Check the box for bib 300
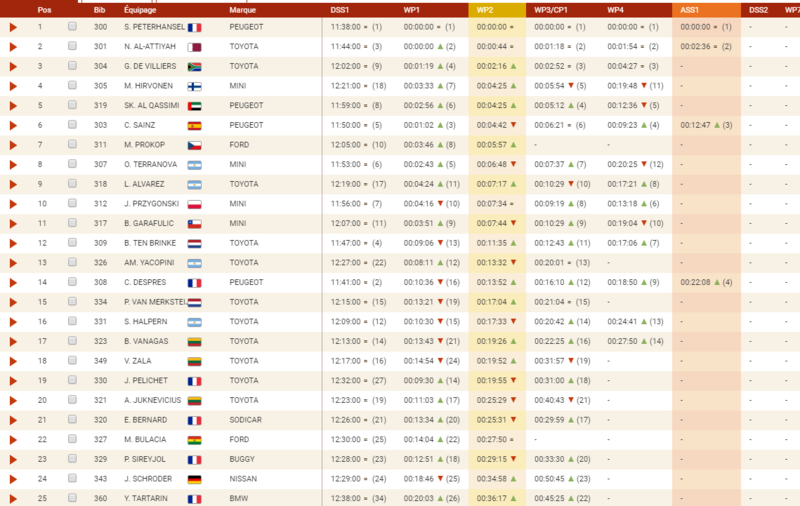The width and height of the screenshot is (800, 506). (72, 26)
